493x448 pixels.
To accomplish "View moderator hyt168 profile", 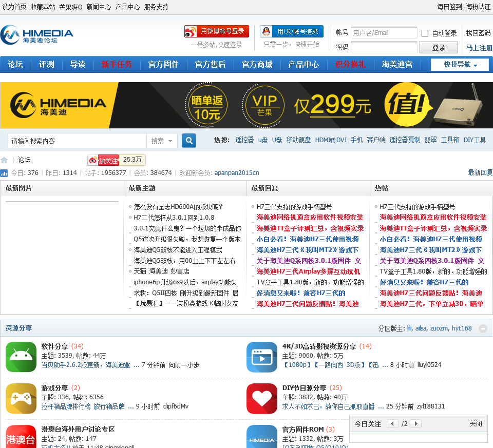I will 462,328.
